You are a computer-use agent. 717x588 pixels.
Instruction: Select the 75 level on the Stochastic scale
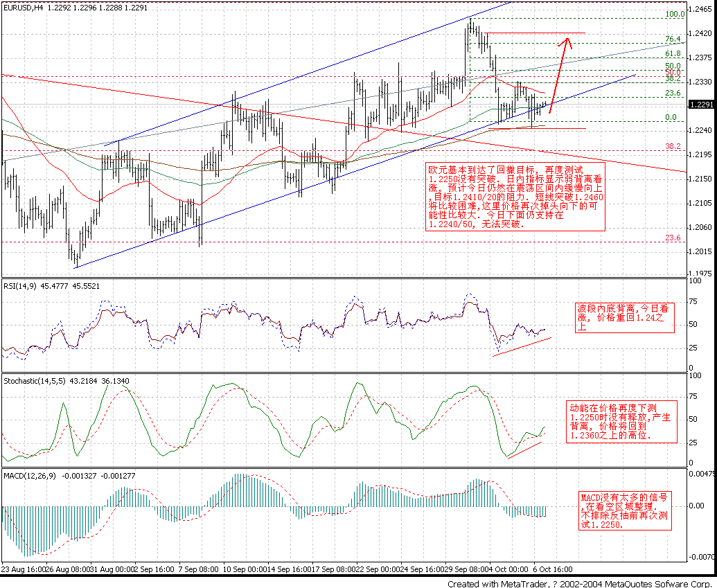[693, 396]
